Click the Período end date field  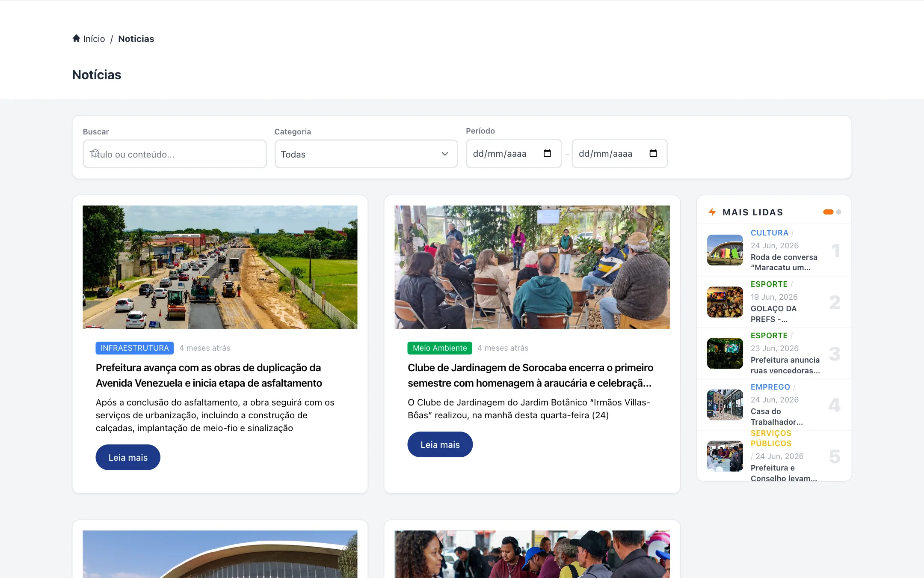(619, 153)
